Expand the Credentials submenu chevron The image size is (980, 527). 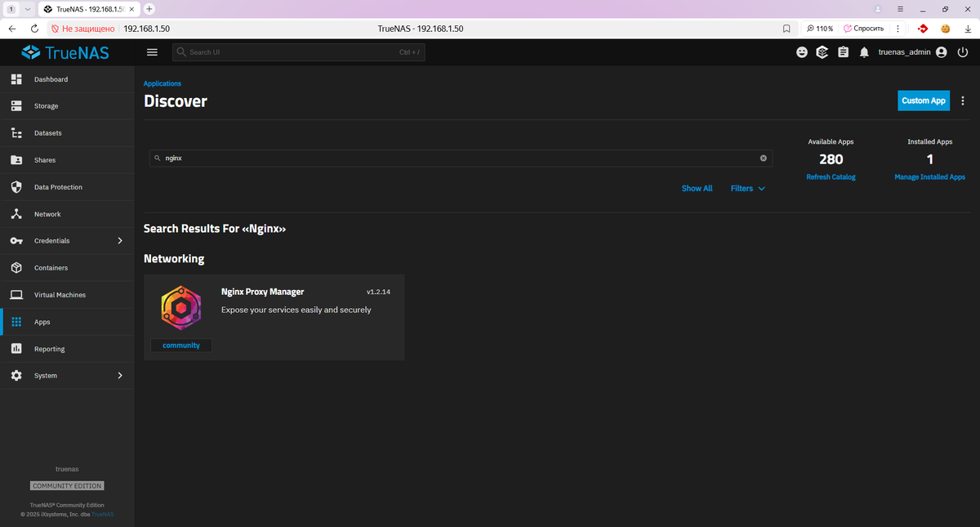[120, 241]
